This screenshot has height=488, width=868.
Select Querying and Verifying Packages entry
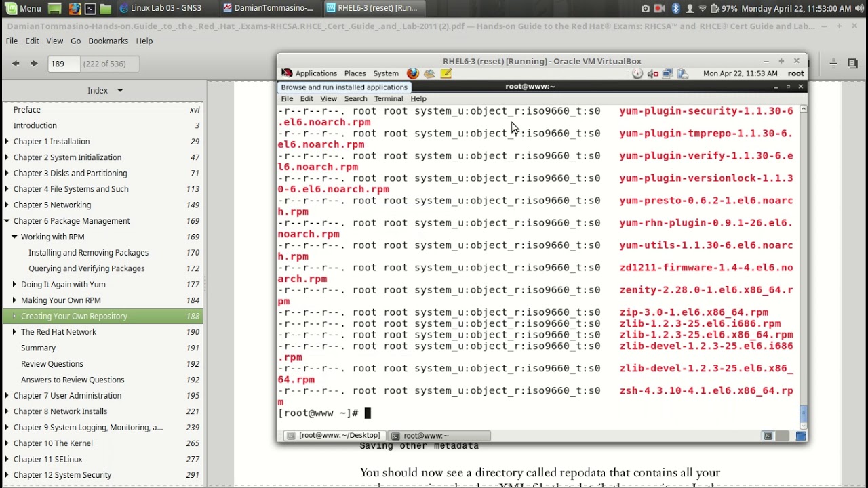point(86,268)
